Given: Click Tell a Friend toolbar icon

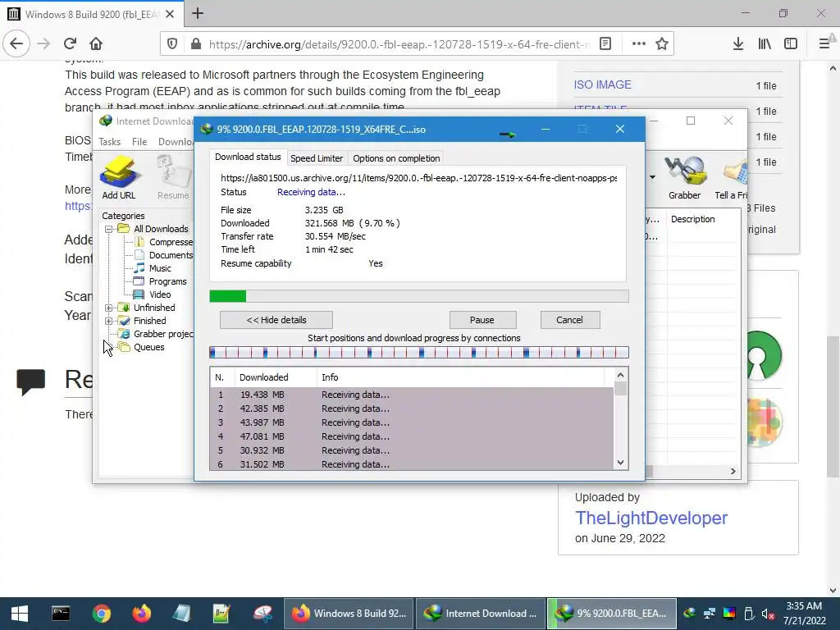Looking at the screenshot, I should (733, 177).
